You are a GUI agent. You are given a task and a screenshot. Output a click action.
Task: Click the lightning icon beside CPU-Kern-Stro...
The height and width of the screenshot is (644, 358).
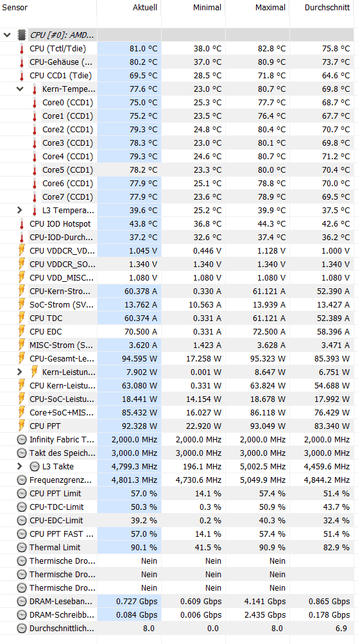point(22,292)
